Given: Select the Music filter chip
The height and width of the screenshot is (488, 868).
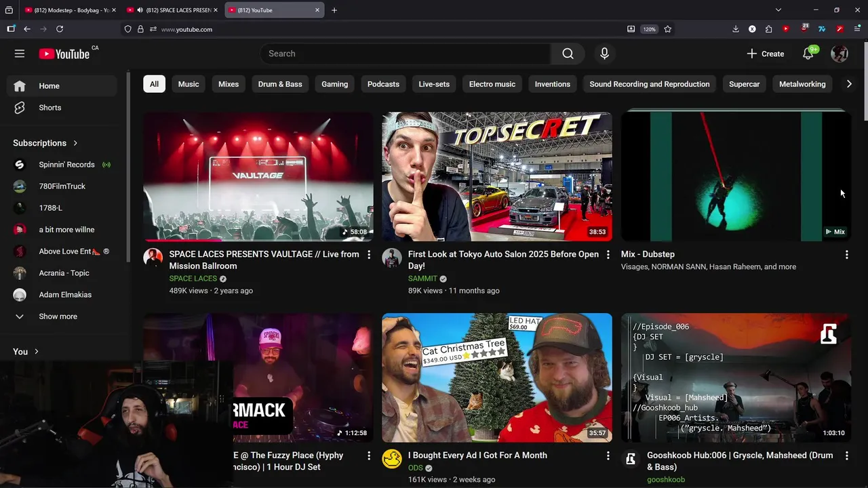Looking at the screenshot, I should (189, 84).
